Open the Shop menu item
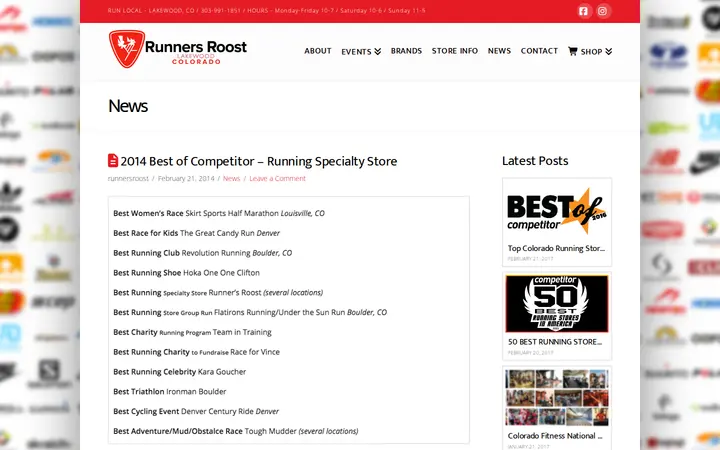This screenshot has height=450, width=720. [591, 51]
